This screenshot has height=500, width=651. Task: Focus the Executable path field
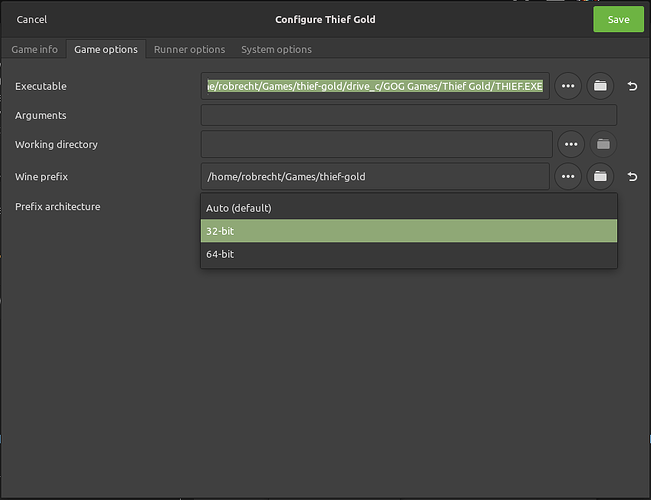(375, 86)
